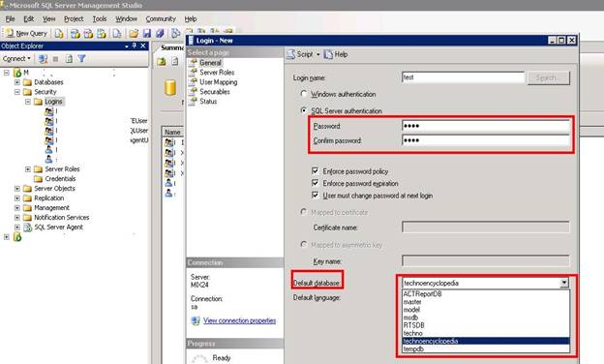Click the Analysis Services XMLA Query icon
Image resolution: width=604 pixels, height=364 pixels.
102,34
